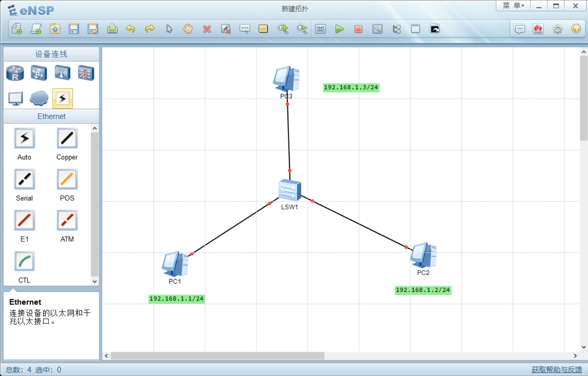Undo the last action in the toolbar
Image resolution: width=588 pixels, height=376 pixels.
pos(131,29)
